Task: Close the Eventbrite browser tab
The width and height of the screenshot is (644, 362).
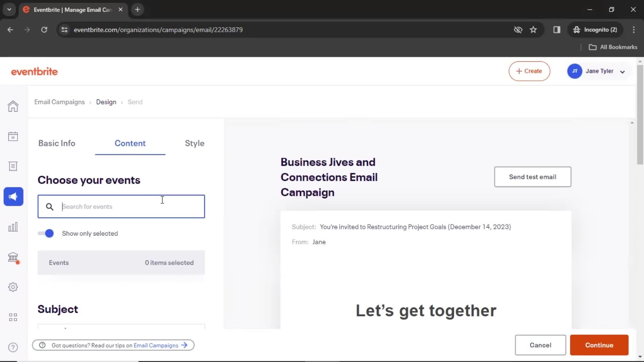Action: click(120, 9)
